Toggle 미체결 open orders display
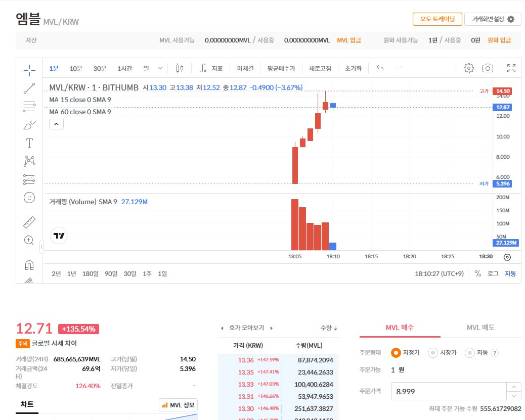The height and width of the screenshot is (420, 525). point(245,68)
